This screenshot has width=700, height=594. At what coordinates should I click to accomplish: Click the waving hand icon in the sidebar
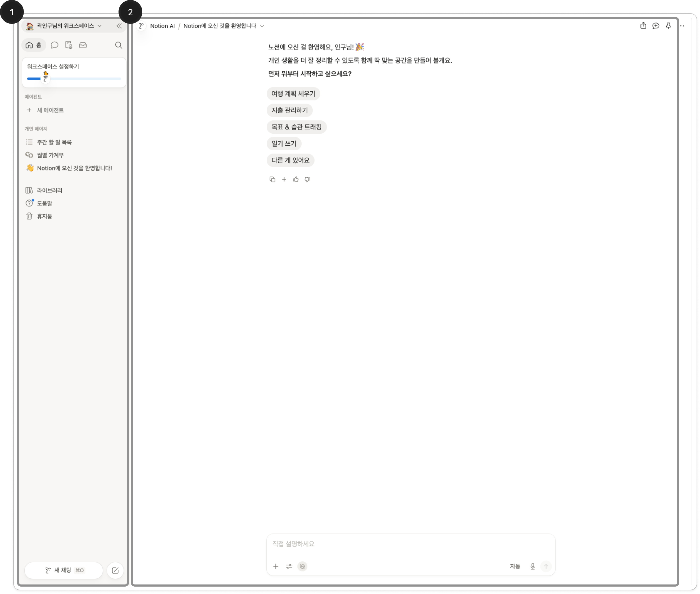click(x=30, y=168)
